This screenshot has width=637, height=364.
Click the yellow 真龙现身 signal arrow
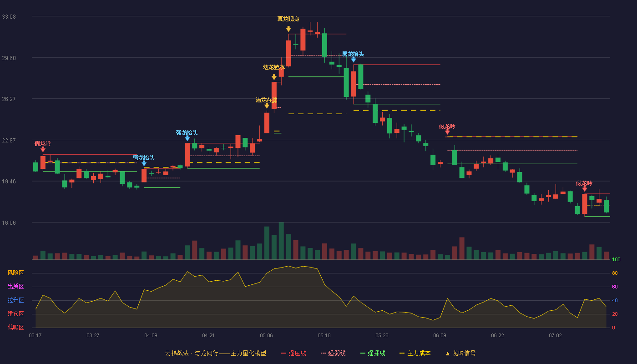[x=288, y=29]
